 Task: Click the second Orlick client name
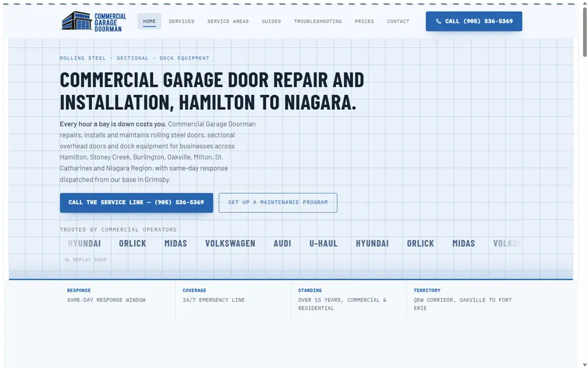coord(420,243)
